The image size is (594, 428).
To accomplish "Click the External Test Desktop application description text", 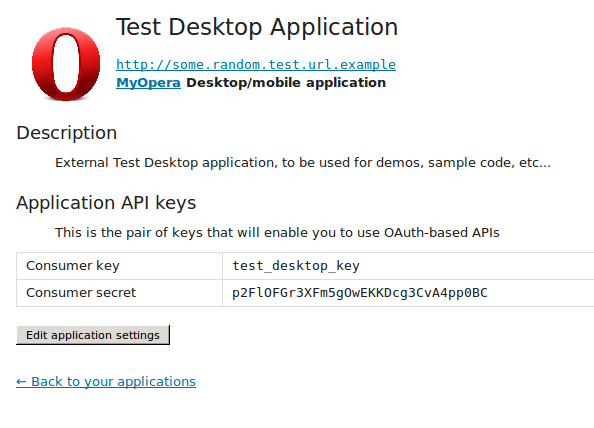I will pos(303,162).
